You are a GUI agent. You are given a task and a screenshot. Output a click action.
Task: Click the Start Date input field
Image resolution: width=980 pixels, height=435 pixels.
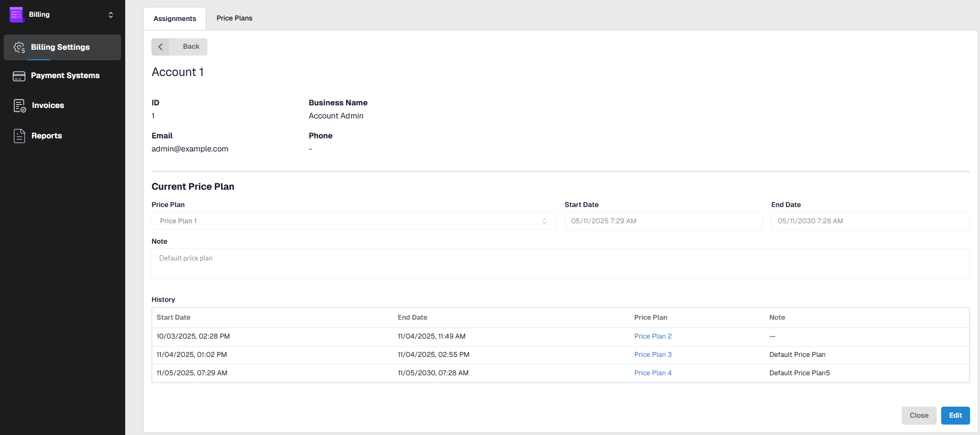click(663, 221)
